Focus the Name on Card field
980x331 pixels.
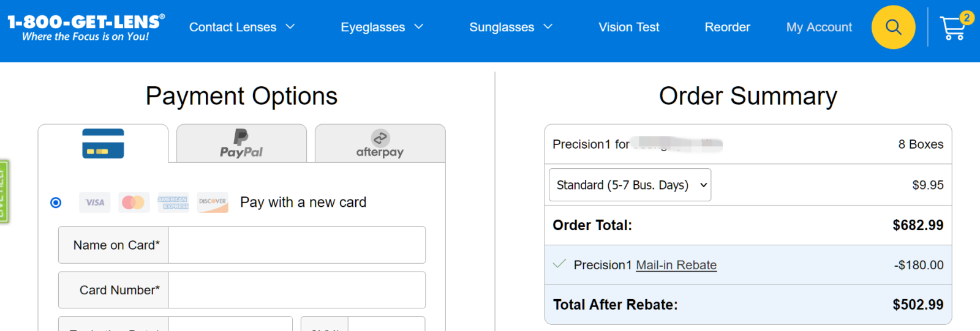pos(297,245)
